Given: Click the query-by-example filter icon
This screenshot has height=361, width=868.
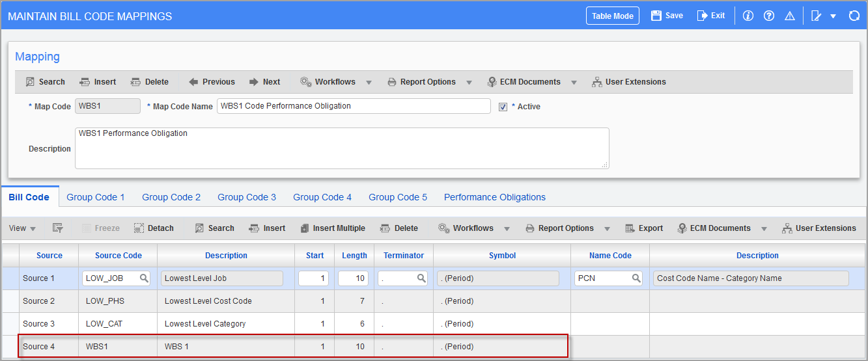Looking at the screenshot, I should pos(57,228).
